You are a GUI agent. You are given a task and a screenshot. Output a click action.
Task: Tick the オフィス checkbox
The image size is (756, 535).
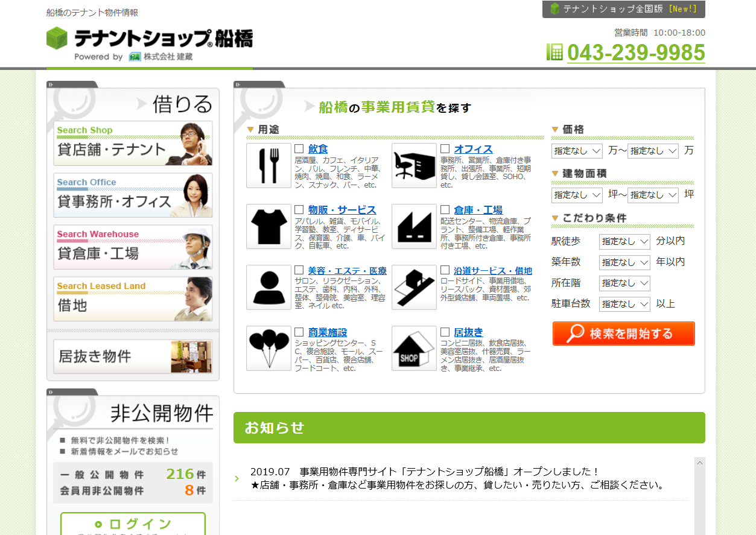(445, 149)
